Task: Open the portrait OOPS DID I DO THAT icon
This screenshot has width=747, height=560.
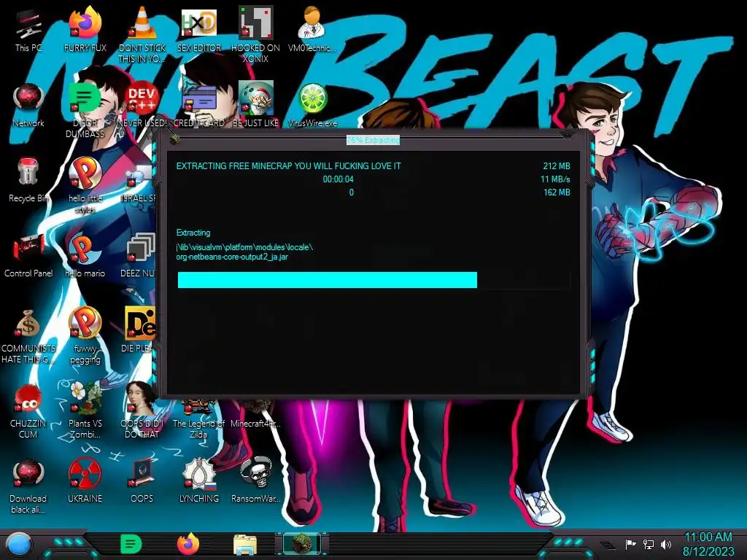Action: pyautogui.click(x=142, y=398)
